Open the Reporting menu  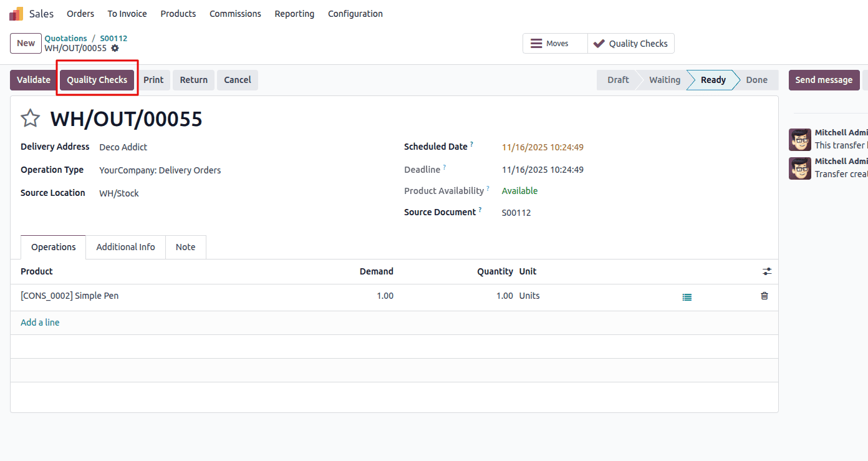point(294,13)
